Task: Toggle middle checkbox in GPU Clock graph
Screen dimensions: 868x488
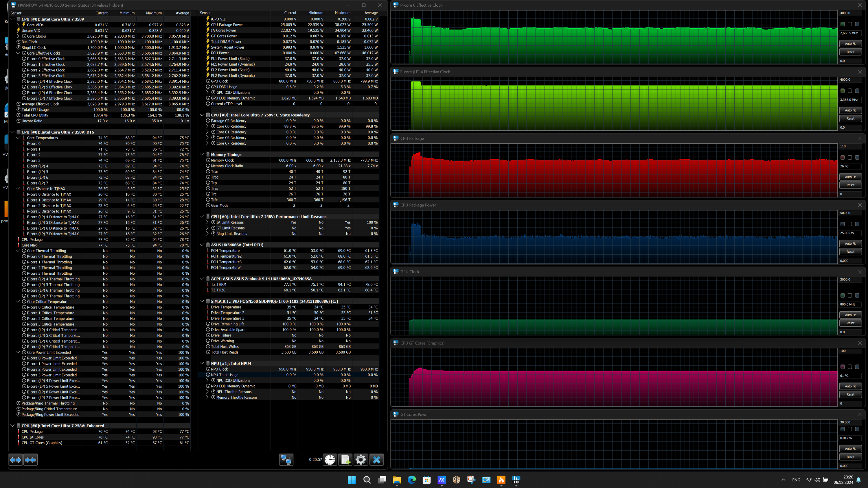Action: [850, 295]
